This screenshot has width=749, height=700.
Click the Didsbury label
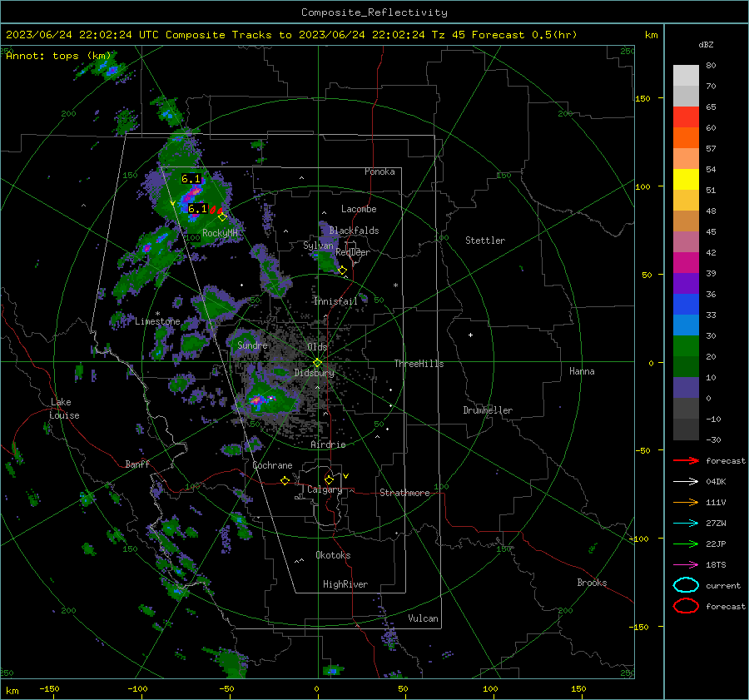point(315,373)
